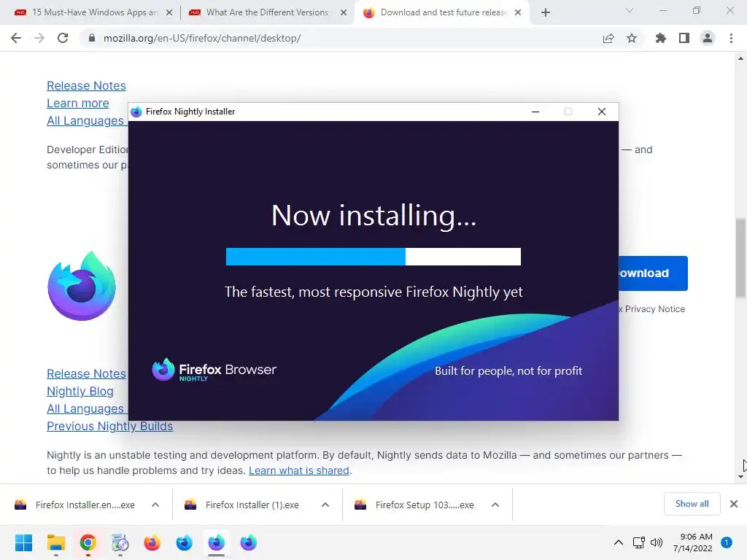Image resolution: width=747 pixels, height=560 pixels.
Task: Click the lock icon in the address bar
Action: click(x=92, y=38)
